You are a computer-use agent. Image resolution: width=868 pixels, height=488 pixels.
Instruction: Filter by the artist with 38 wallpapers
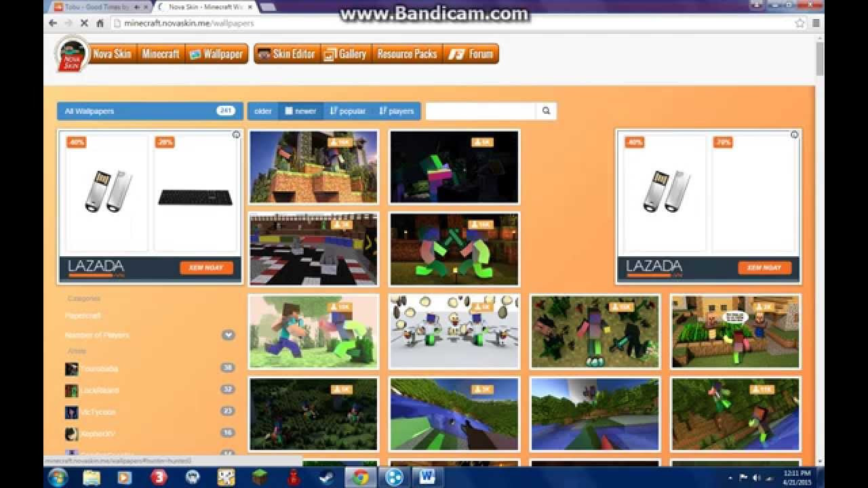150,369
